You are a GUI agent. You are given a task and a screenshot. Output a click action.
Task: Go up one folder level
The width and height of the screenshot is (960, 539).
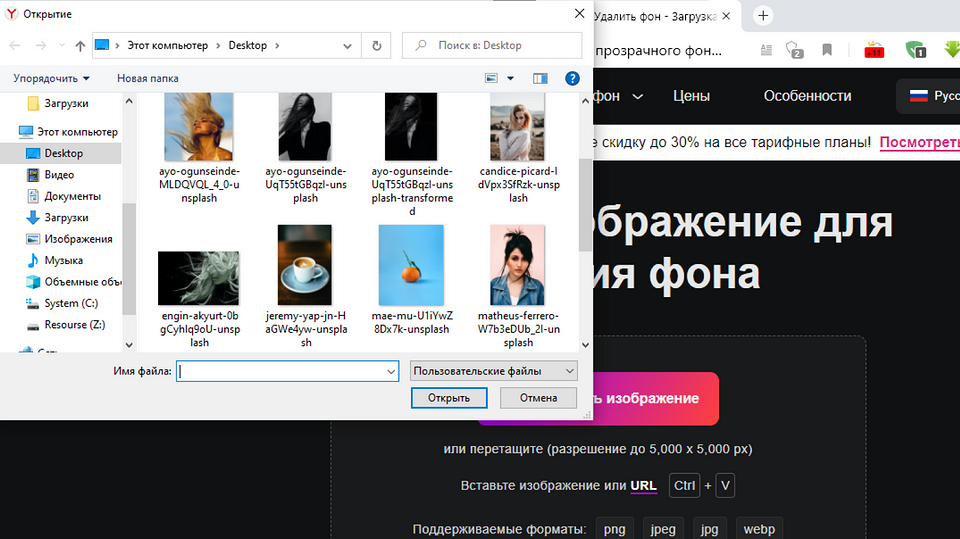pyautogui.click(x=80, y=45)
